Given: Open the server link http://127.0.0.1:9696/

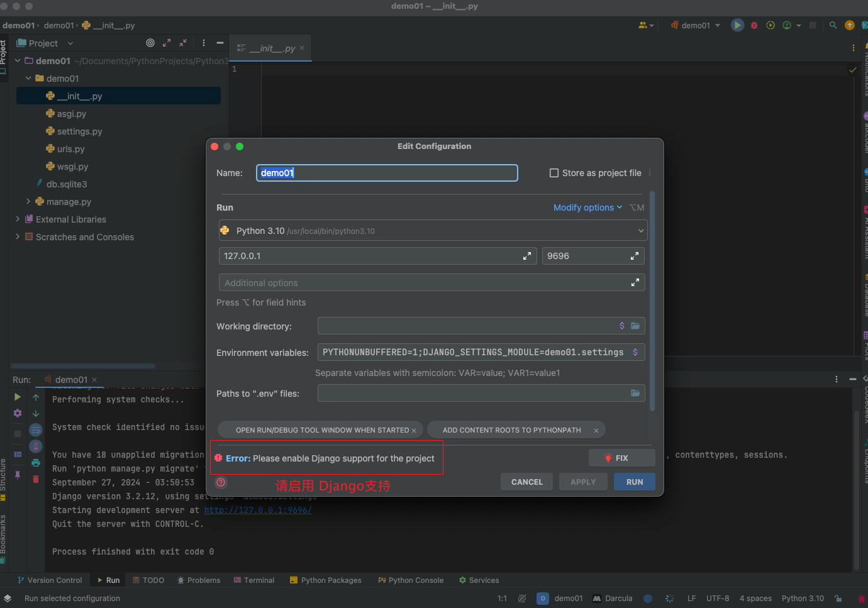Looking at the screenshot, I should (x=258, y=510).
